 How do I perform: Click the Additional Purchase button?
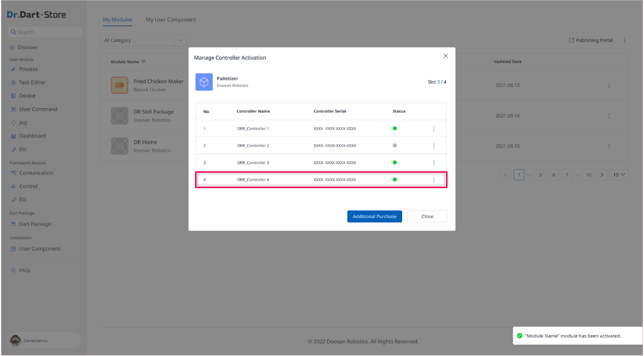[374, 217]
